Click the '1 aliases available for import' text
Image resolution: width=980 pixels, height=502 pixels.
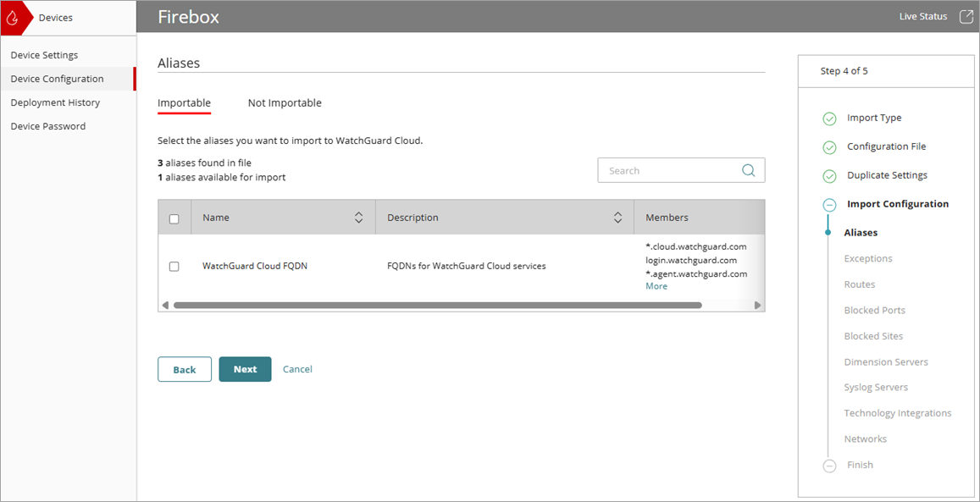tap(221, 177)
